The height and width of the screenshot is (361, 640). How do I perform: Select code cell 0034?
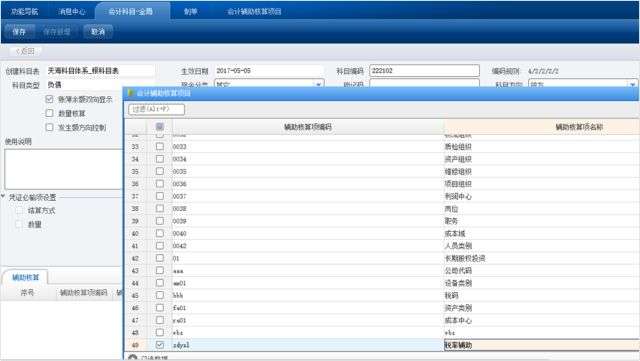click(x=308, y=159)
